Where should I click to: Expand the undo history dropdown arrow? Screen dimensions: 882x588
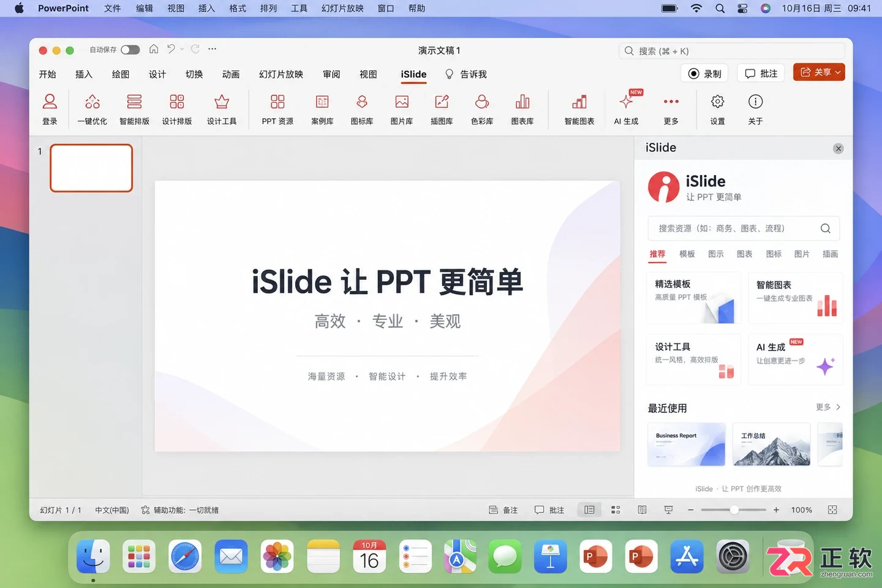pos(182,49)
